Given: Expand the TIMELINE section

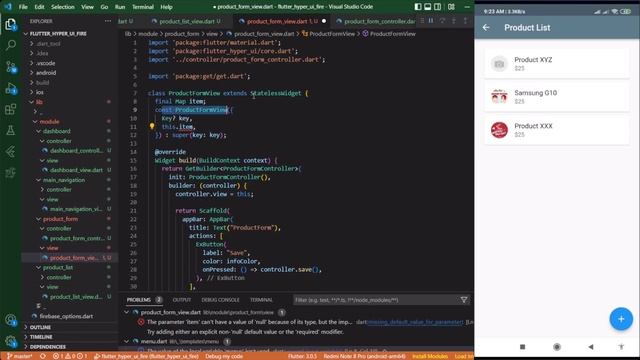Looking at the screenshot, I should [x=41, y=337].
